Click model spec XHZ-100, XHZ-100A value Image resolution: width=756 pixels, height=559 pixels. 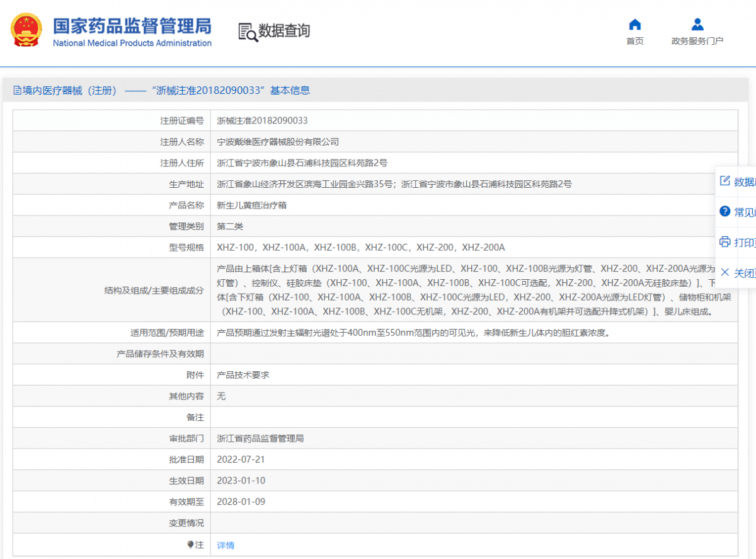click(361, 247)
